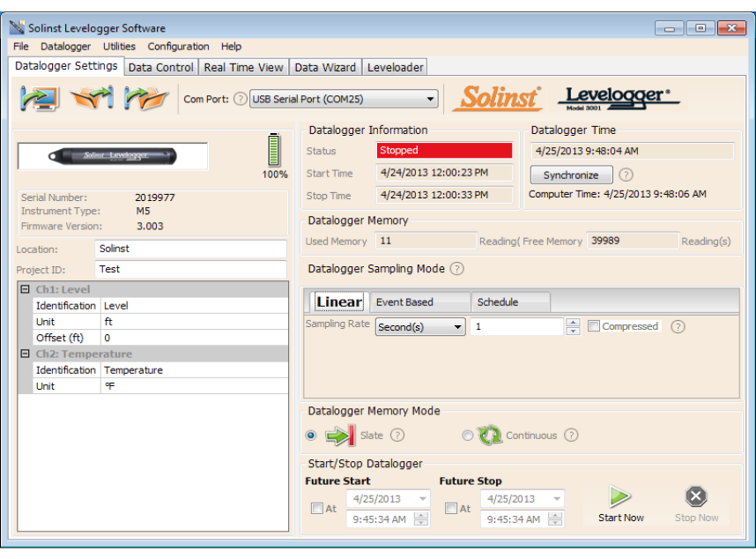Click the battery level indicator

(x=274, y=150)
